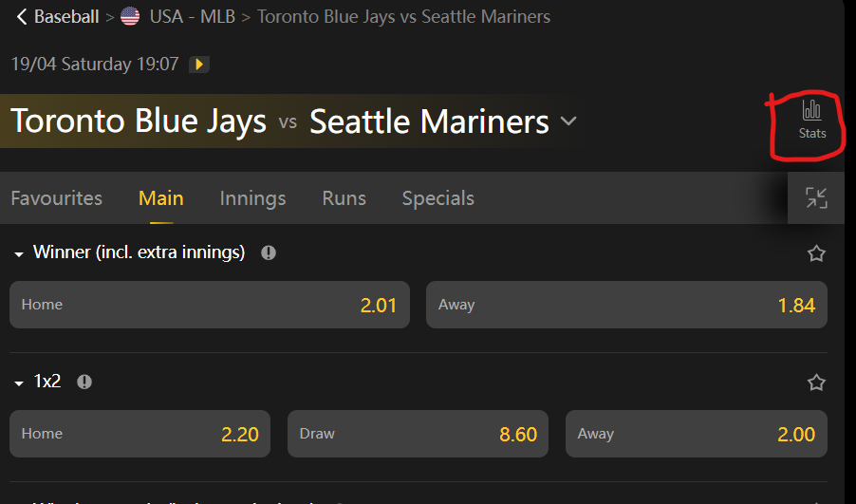856x504 pixels.
Task: Select Away odds 1.84 in Winner market
Action: pos(626,305)
